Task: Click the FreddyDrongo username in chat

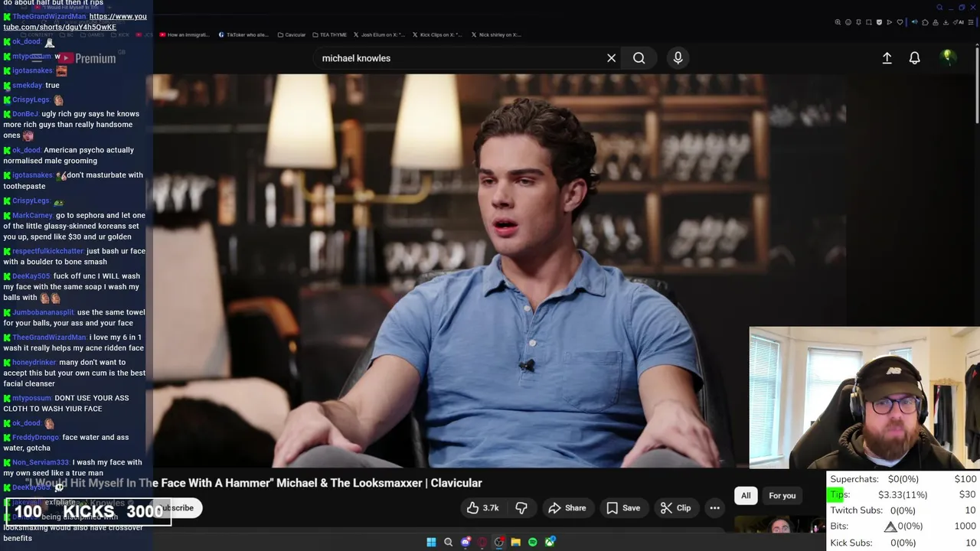Action: (35, 438)
